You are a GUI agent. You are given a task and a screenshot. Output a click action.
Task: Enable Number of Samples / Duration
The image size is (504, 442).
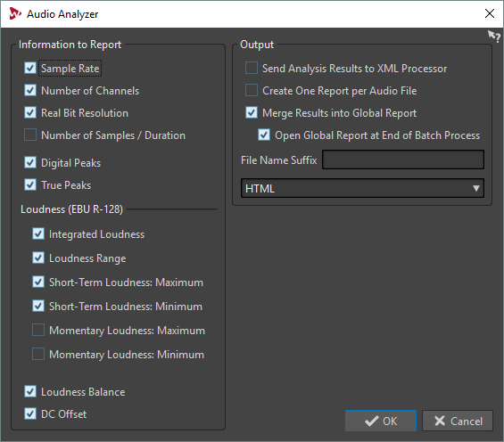pyautogui.click(x=30, y=135)
